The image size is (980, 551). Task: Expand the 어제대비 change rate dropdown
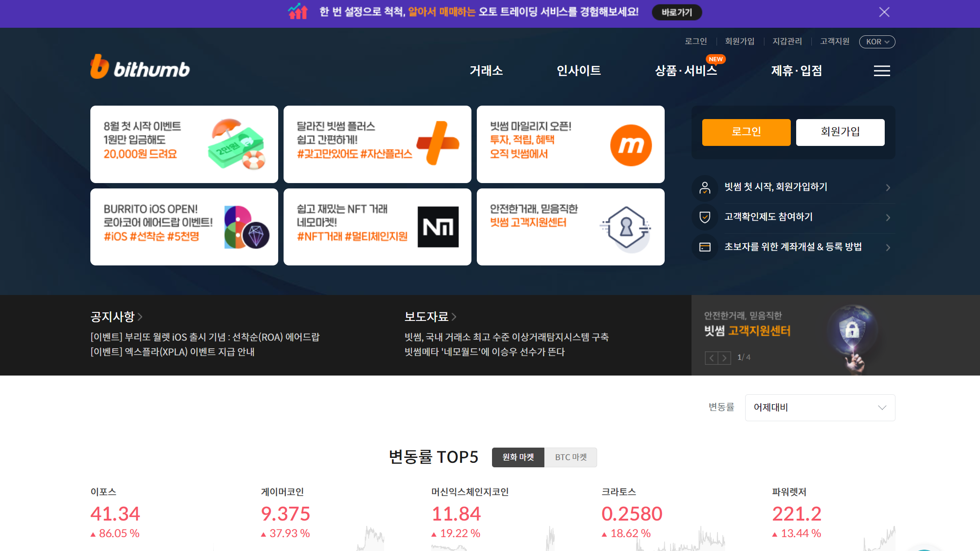coord(819,408)
